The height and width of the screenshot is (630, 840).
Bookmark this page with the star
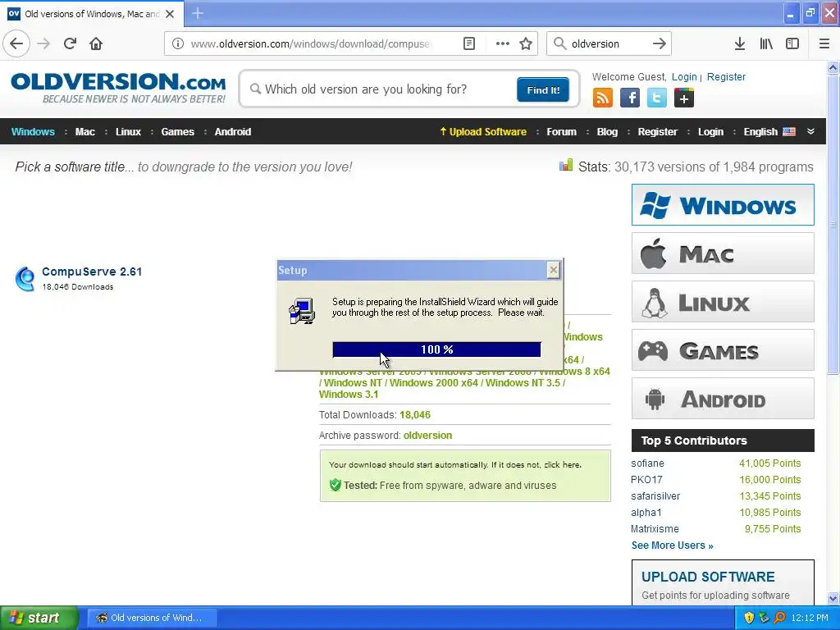tap(526, 43)
